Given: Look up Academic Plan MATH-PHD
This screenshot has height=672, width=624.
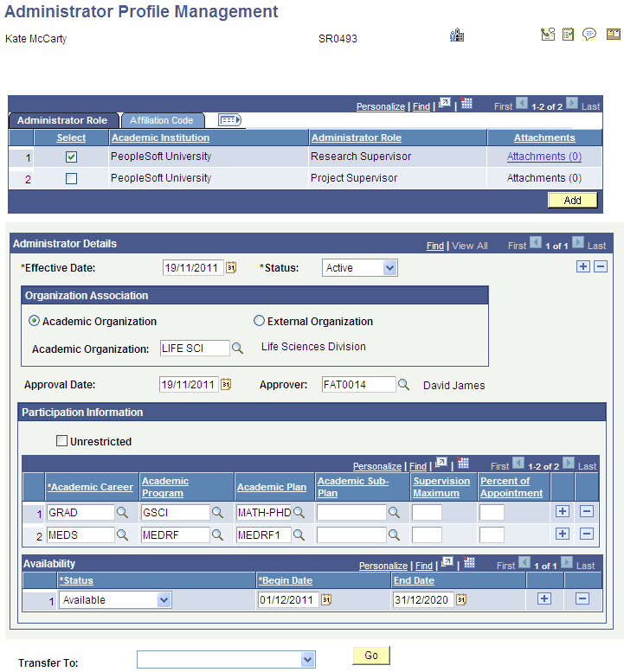Looking at the screenshot, I should coord(299,513).
